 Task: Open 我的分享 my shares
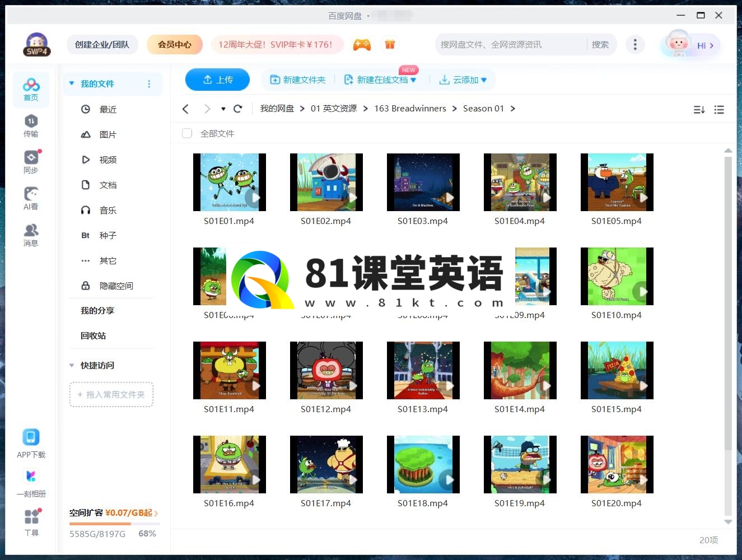[97, 310]
